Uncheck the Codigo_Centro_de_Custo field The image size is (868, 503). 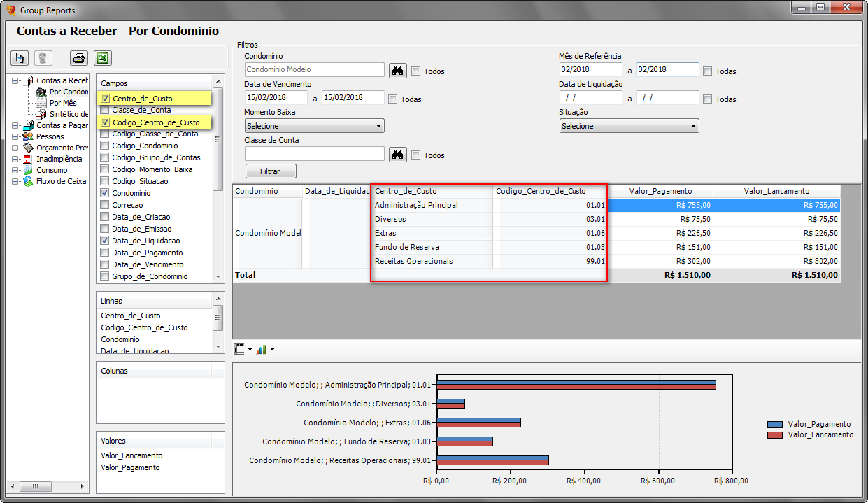(105, 122)
